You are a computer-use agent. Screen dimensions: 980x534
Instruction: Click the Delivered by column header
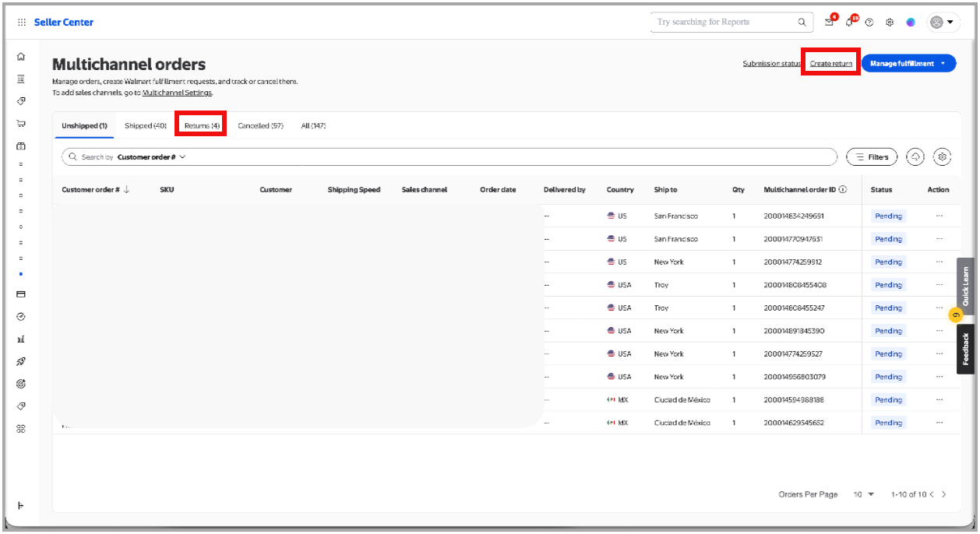coord(565,190)
